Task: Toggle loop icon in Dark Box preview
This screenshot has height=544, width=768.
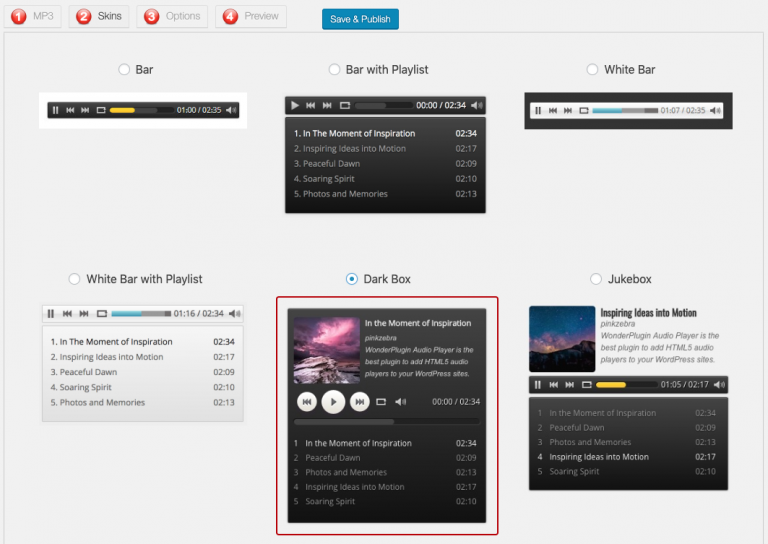Action: click(381, 402)
